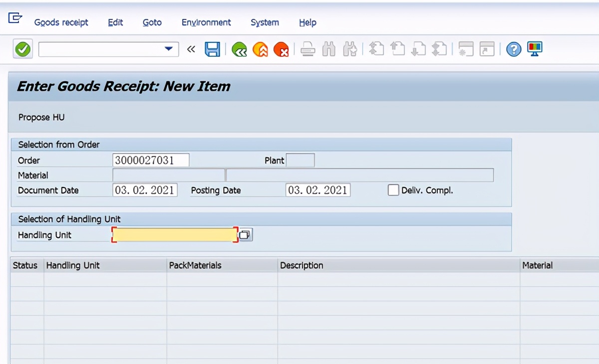Click the red Cancel icon

click(281, 49)
